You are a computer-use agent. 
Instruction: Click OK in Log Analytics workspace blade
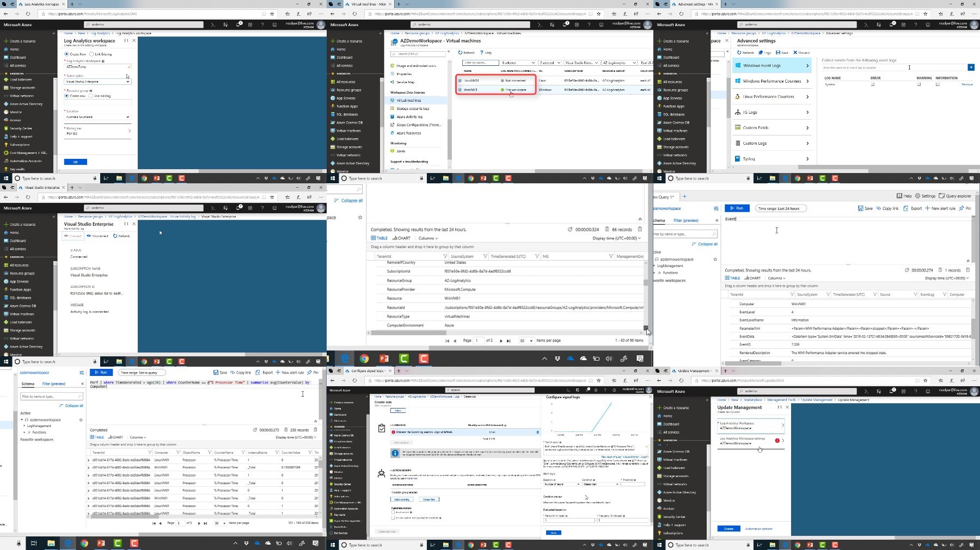(76, 162)
